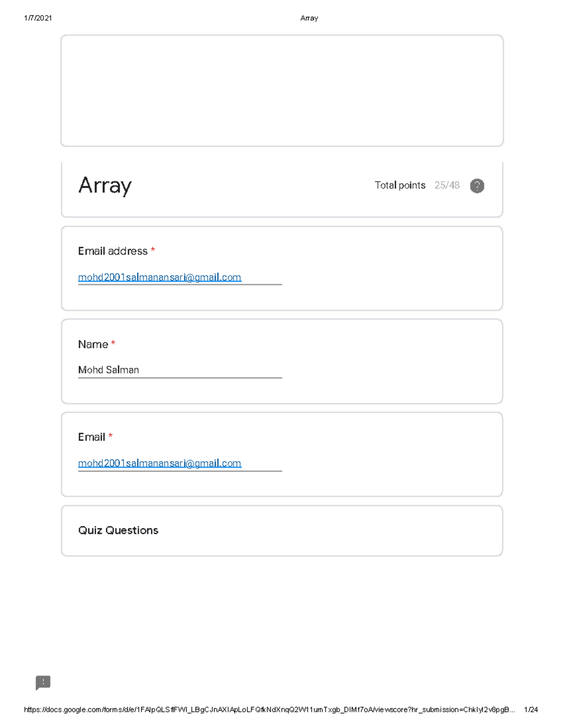
Task: Select the "Quiz Questions" section header
Action: 118,530
